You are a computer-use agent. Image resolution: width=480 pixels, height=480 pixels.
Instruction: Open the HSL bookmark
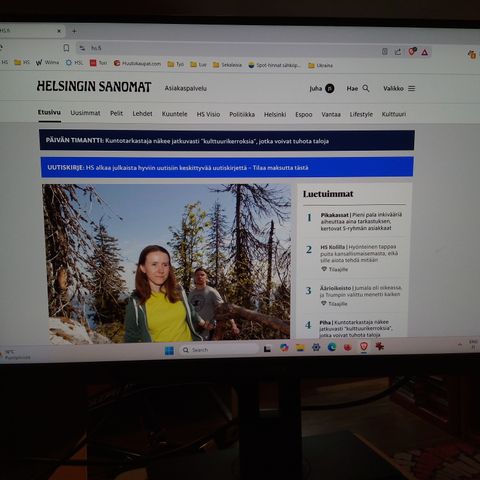coord(74,63)
